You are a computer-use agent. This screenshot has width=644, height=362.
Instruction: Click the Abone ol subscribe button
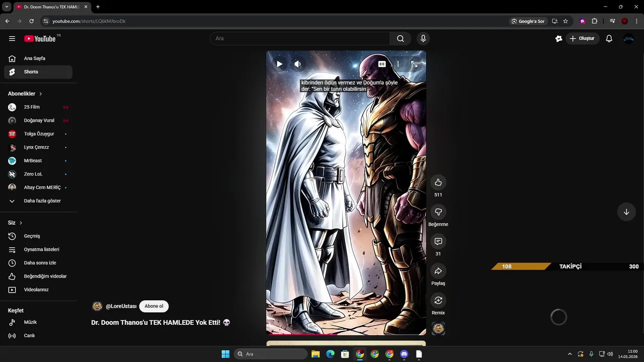[154, 306]
